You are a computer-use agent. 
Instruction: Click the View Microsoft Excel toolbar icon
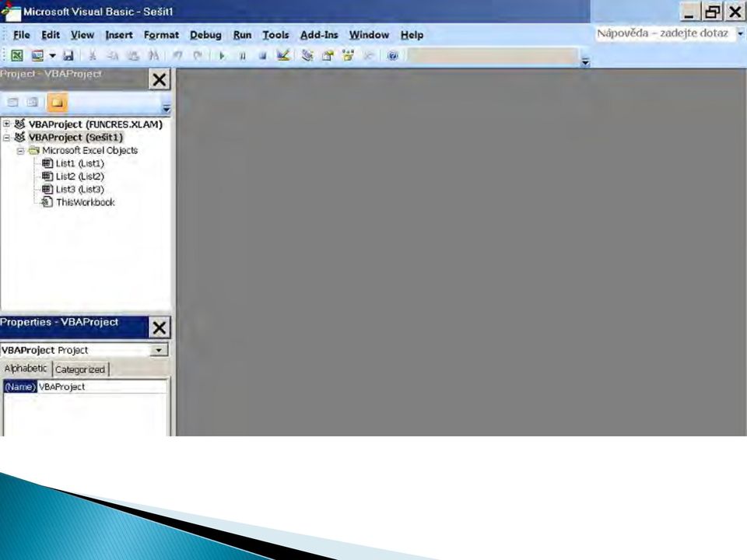click(x=16, y=56)
